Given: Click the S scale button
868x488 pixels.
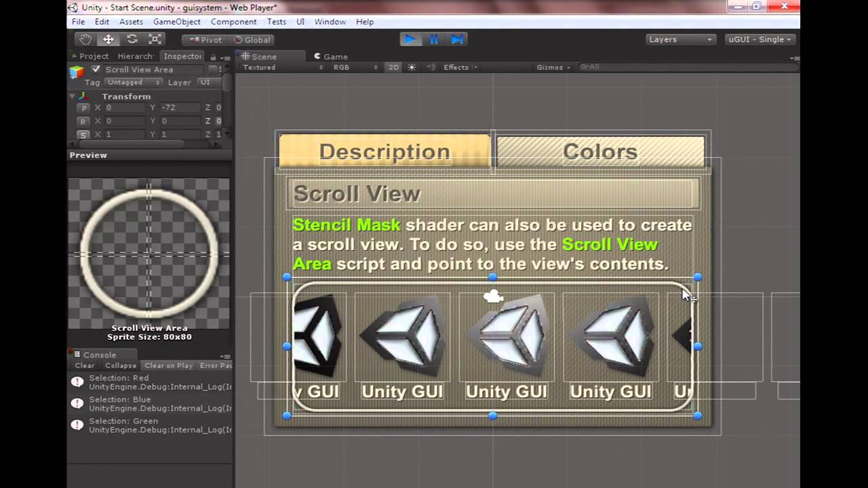Looking at the screenshot, I should click(x=83, y=134).
